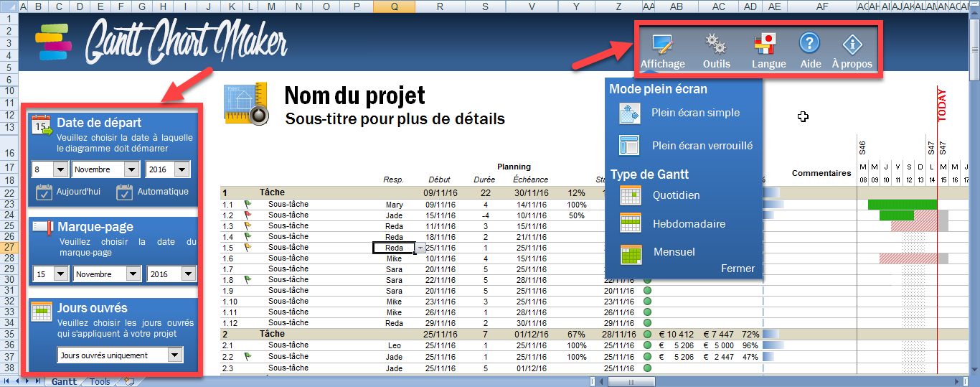Open start date year 2016 dropdown
The width and height of the screenshot is (980, 387).
[182, 170]
